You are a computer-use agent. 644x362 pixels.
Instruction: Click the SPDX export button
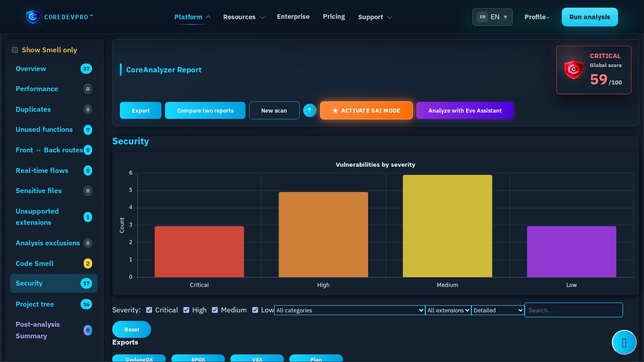(198, 358)
